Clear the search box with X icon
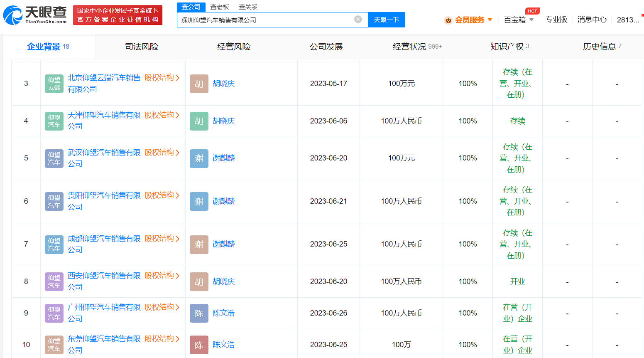This screenshot has height=358, width=644. (358, 19)
